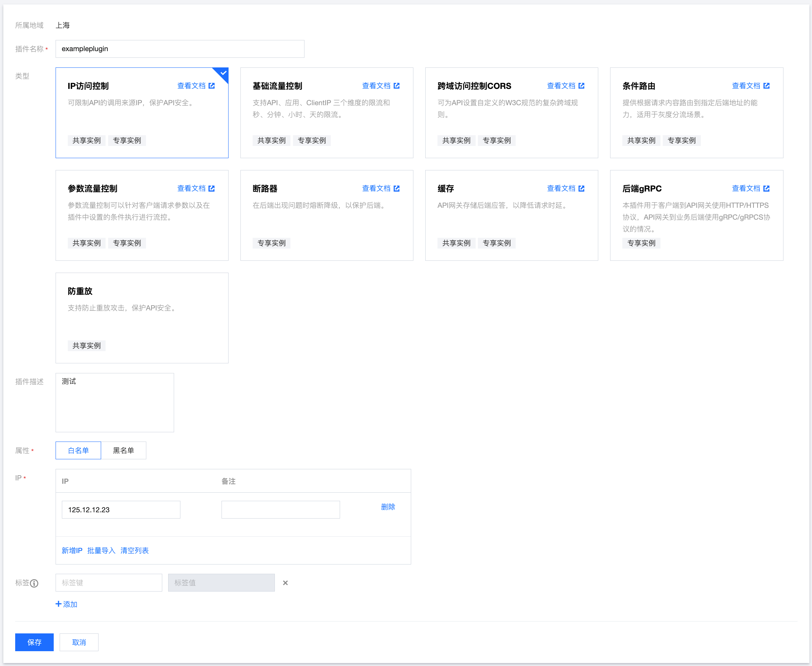
Task: Choose the 基础流量控制 plugin type card
Action: pos(327,113)
